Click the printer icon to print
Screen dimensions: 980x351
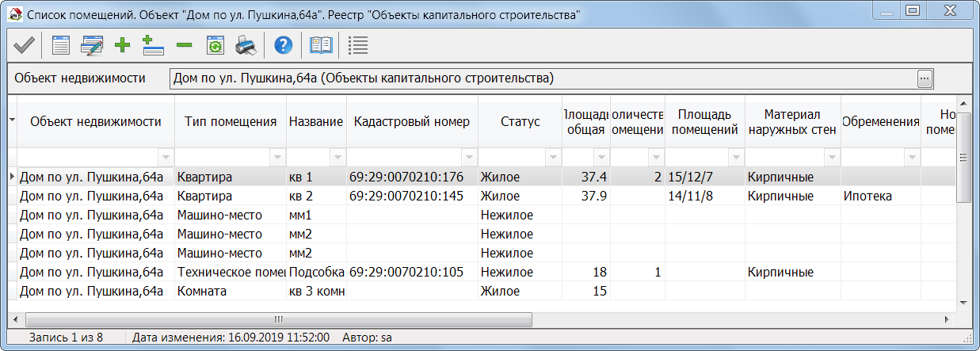pos(246,45)
